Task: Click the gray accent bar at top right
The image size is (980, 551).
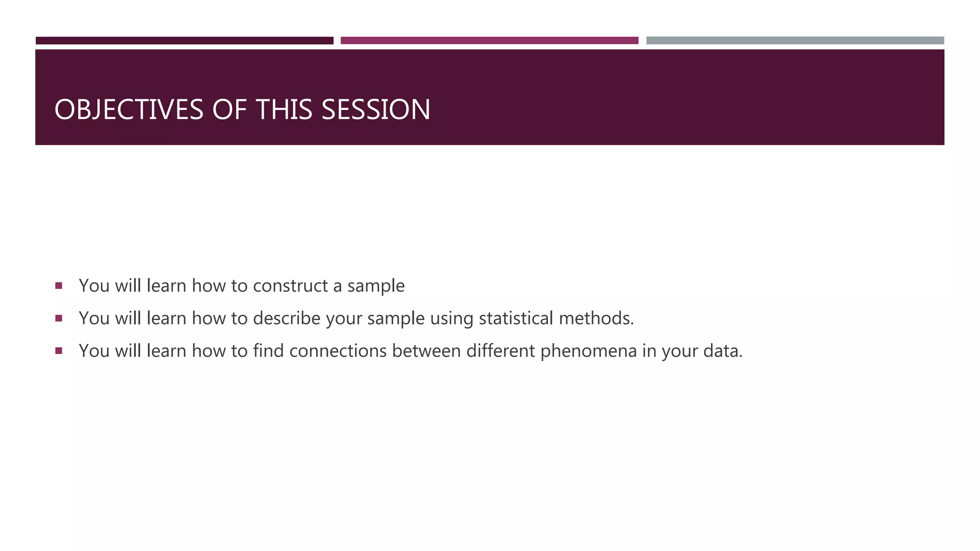Action: pos(795,41)
